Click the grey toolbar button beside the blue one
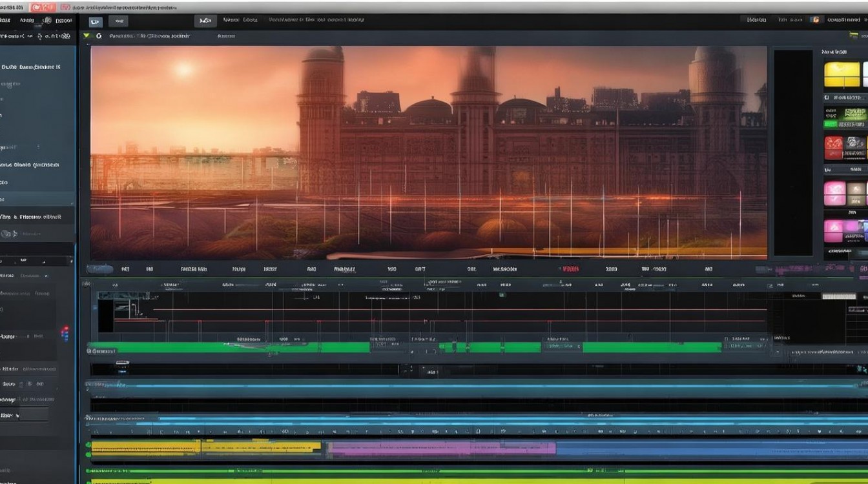The width and height of the screenshot is (868, 484). (118, 21)
